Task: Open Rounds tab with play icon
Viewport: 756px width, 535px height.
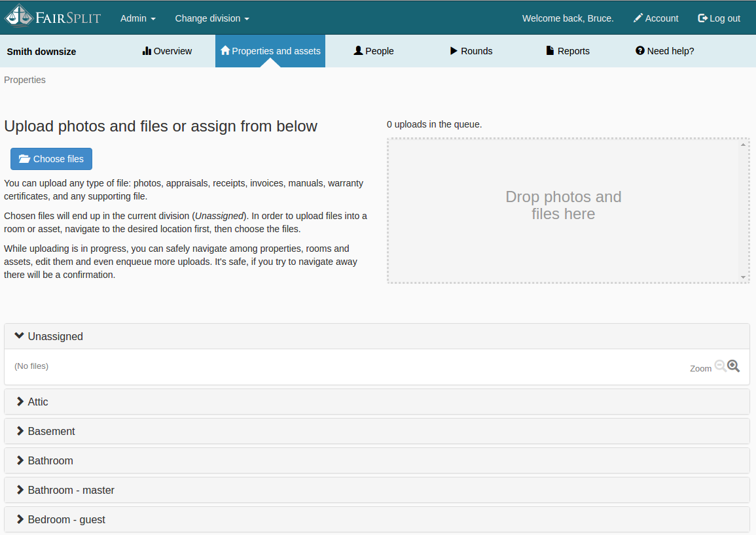Action: pyautogui.click(x=471, y=51)
